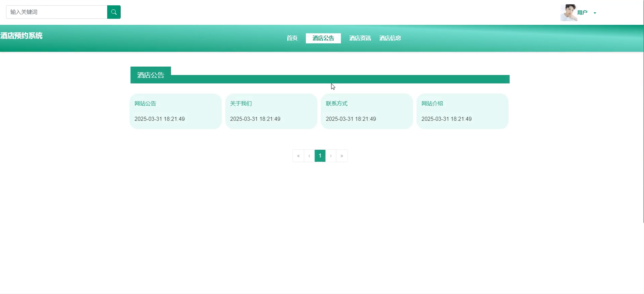Click the magnifier search button

(x=114, y=12)
